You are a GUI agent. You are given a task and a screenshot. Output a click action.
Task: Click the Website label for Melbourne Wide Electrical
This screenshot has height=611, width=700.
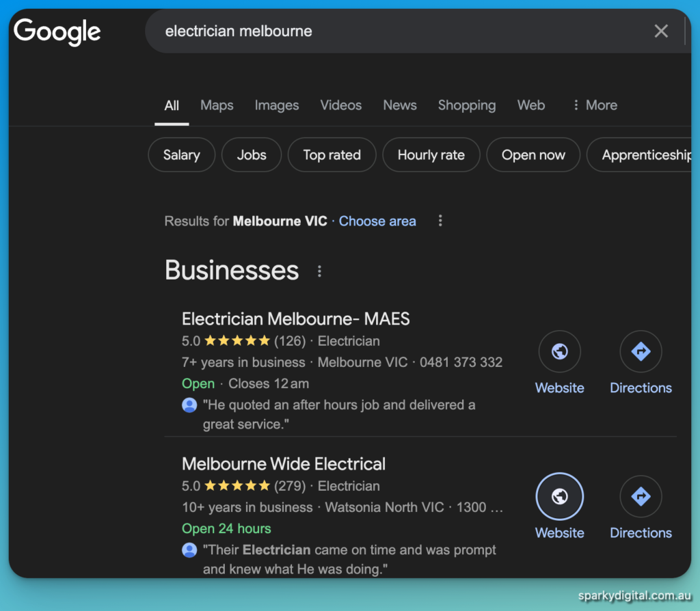coord(559,533)
